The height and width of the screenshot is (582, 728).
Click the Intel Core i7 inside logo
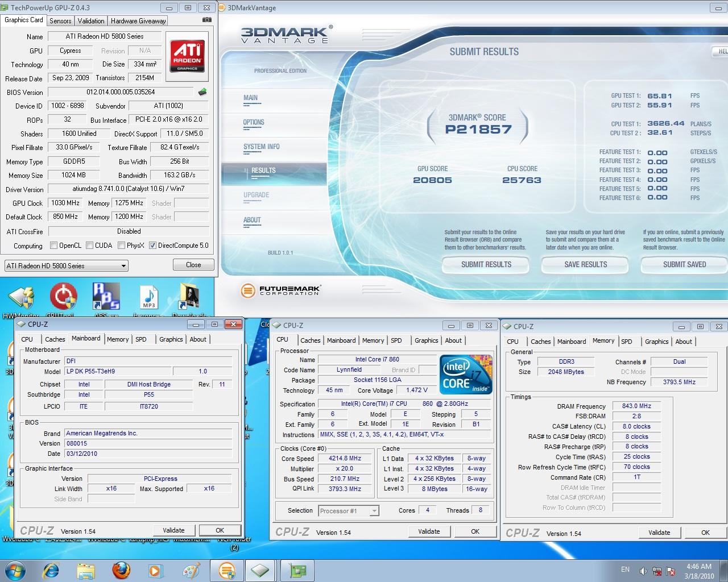pos(466,374)
